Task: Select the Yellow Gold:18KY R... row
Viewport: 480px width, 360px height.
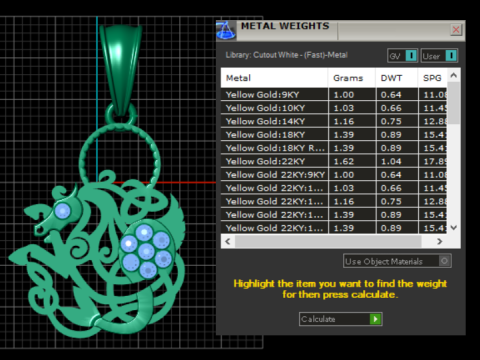Action: tap(334, 148)
